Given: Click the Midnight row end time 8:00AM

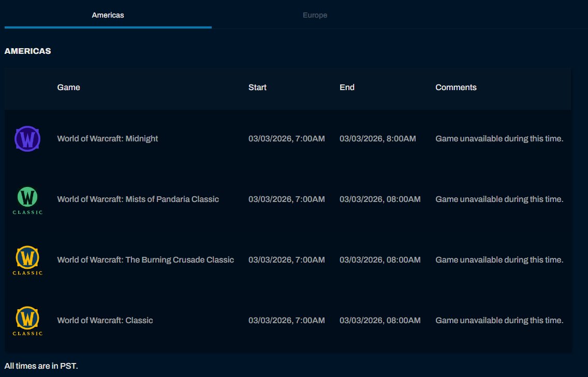Looking at the screenshot, I should 378,139.
